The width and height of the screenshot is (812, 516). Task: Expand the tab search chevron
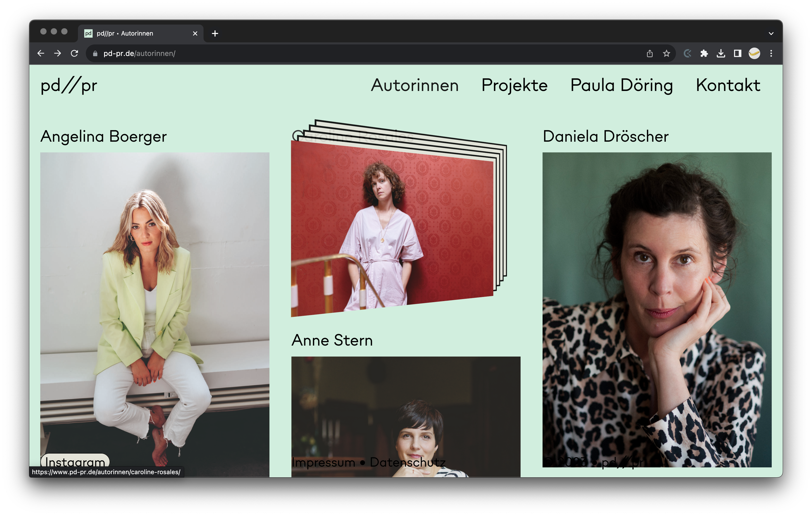click(771, 33)
